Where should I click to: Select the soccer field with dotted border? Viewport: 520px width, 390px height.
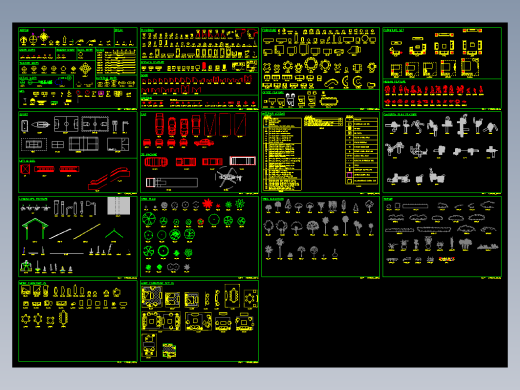tap(95, 124)
